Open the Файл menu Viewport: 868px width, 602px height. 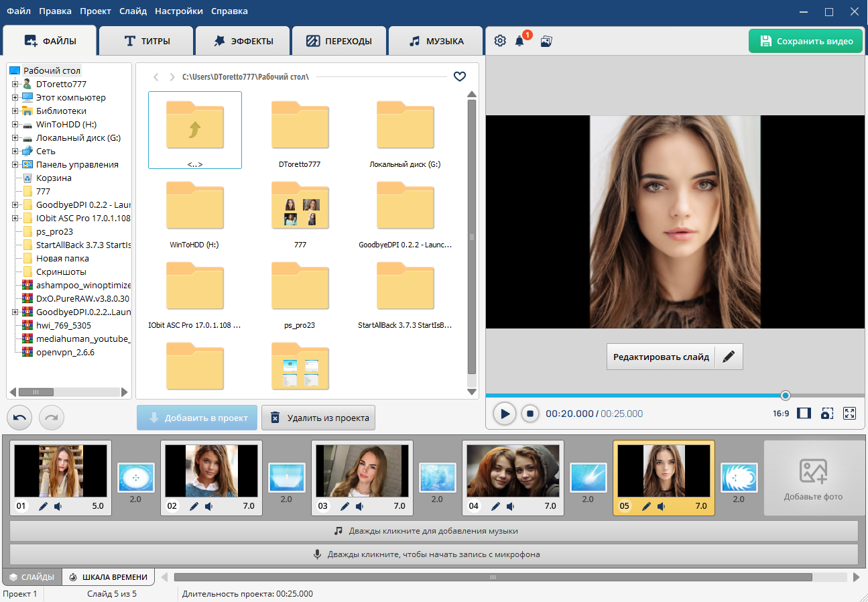18,11
